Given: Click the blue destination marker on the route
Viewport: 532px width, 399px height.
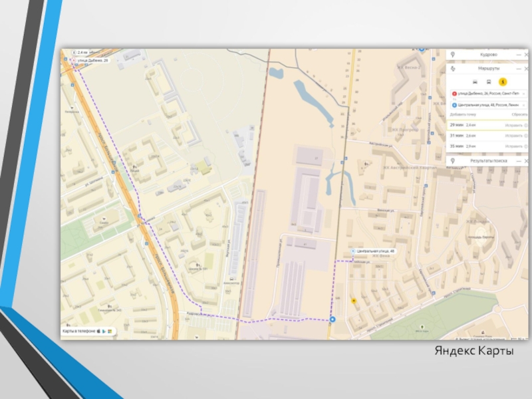Looking at the screenshot, I should pyautogui.click(x=332, y=320).
